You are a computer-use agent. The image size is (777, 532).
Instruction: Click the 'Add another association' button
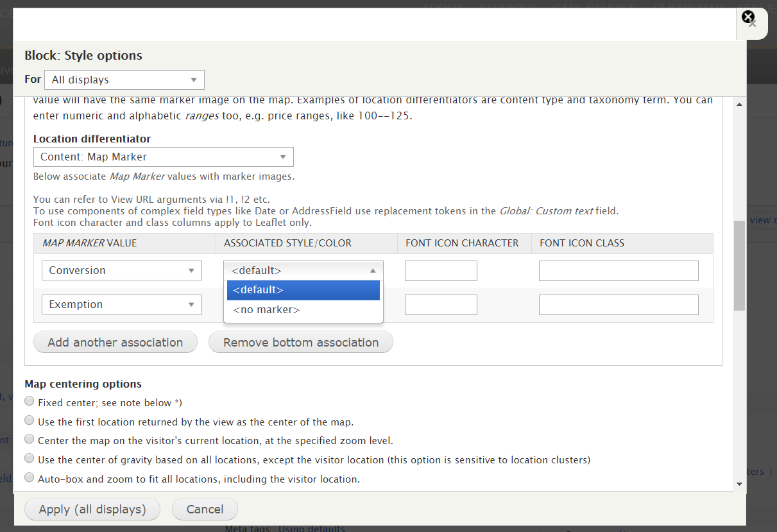coord(115,343)
